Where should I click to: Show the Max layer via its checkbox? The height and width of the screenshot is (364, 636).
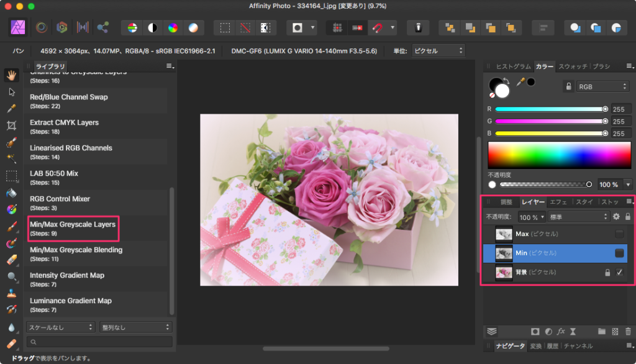(x=619, y=234)
